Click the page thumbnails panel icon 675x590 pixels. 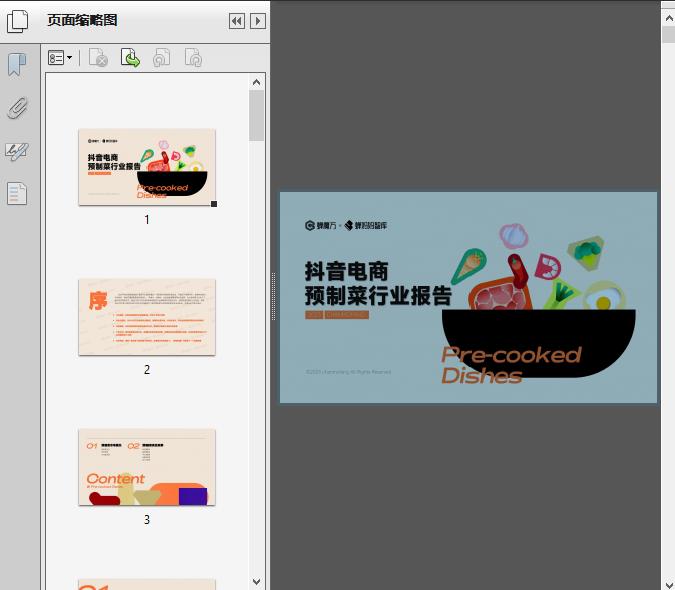pos(18,21)
